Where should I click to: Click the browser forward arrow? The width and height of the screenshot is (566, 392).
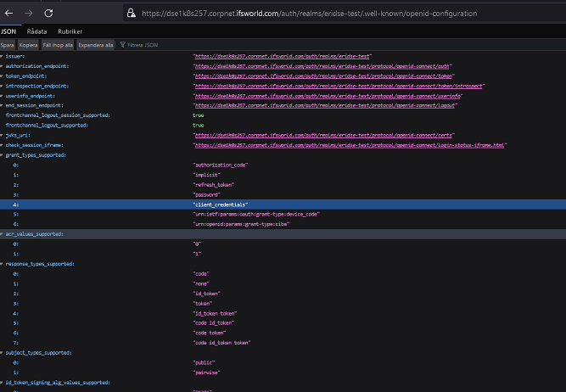pos(27,14)
